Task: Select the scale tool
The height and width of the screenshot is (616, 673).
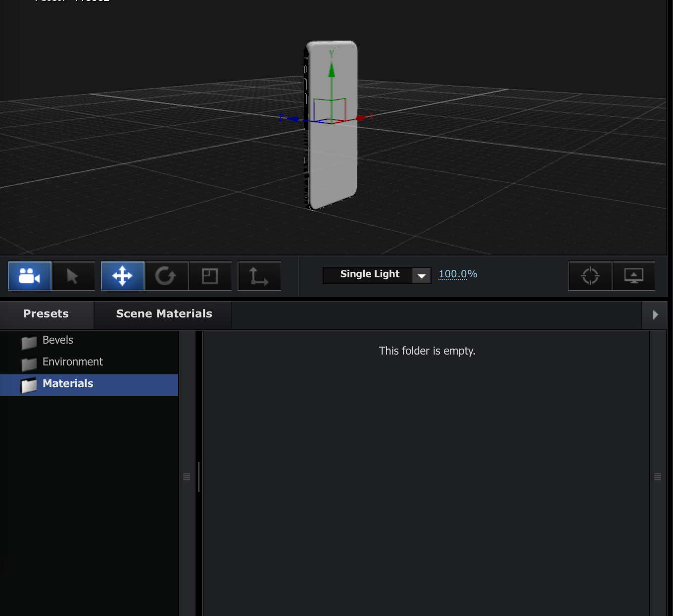Action: pos(210,276)
